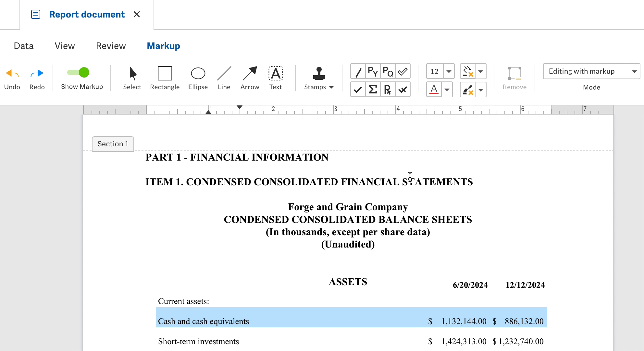
Task: Activate the Text annotation tool
Action: click(x=275, y=78)
